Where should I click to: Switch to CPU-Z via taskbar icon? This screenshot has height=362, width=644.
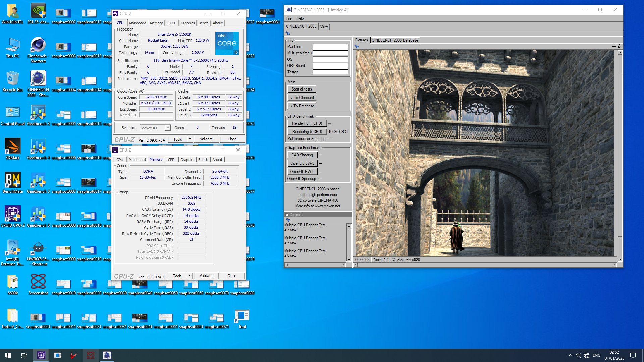click(41, 355)
